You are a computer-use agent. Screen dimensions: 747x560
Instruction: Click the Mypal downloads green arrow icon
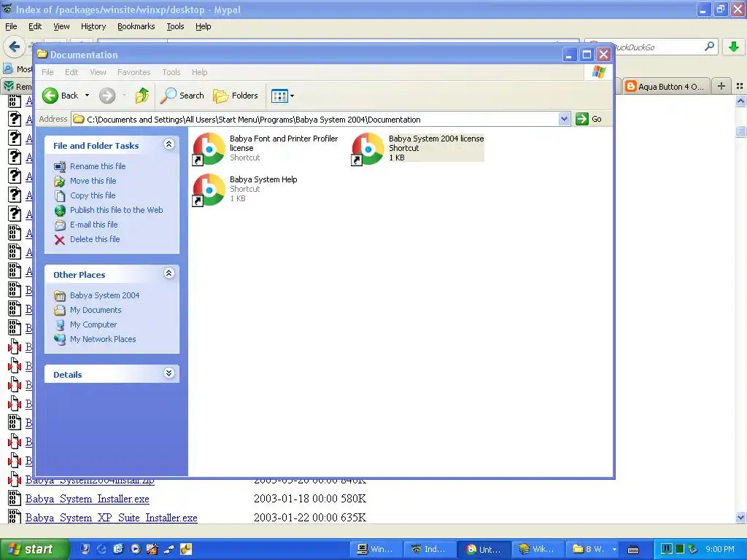pos(734,47)
